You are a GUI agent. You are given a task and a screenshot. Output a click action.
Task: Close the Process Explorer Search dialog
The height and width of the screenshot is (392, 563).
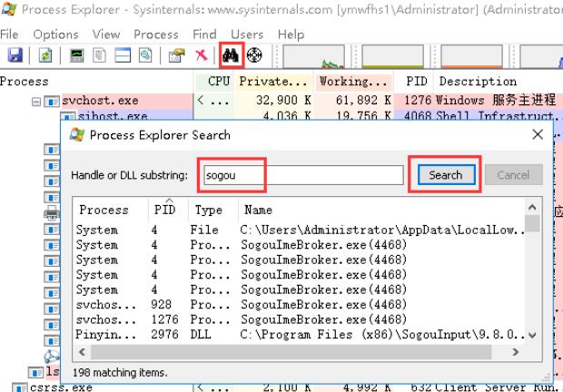(538, 135)
